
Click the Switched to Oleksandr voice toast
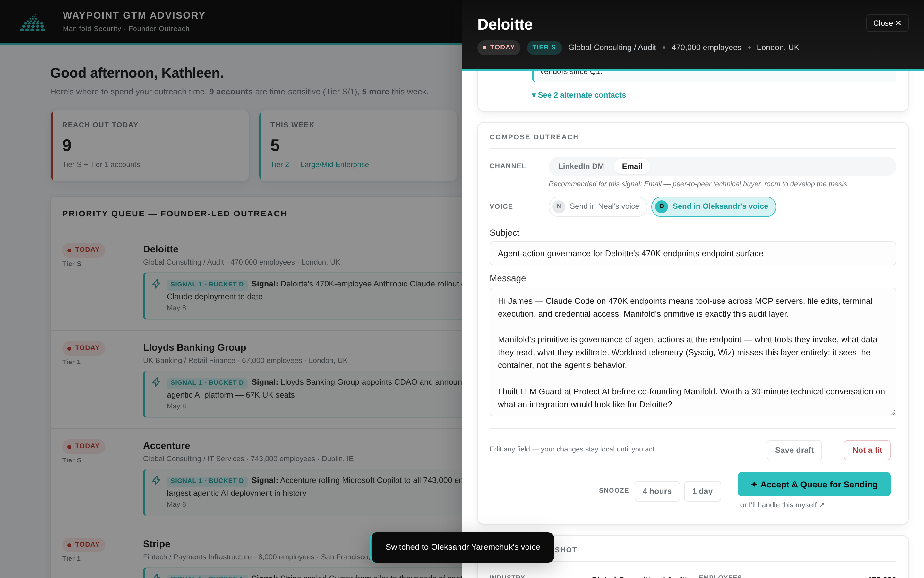click(462, 547)
